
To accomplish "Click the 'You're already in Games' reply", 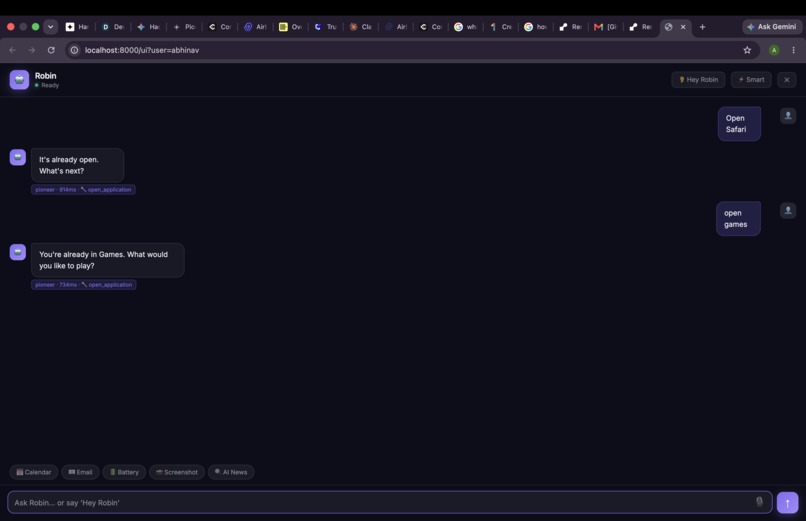I will pyautogui.click(x=107, y=260).
